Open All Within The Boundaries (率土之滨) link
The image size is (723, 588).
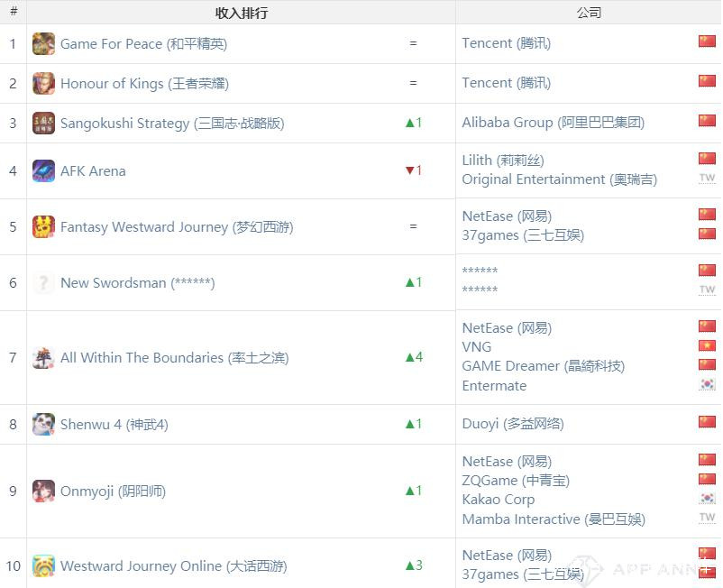pyautogui.click(x=175, y=358)
